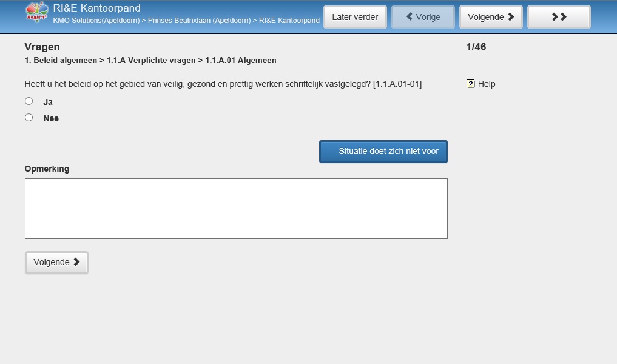617x364 pixels.
Task: Go back with the 'Vorige' button
Action: (423, 17)
